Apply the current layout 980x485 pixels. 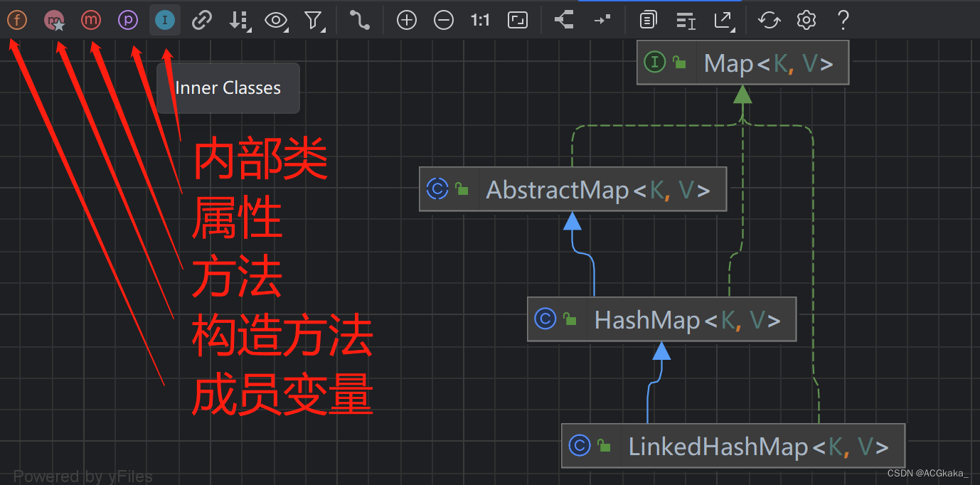tap(564, 20)
